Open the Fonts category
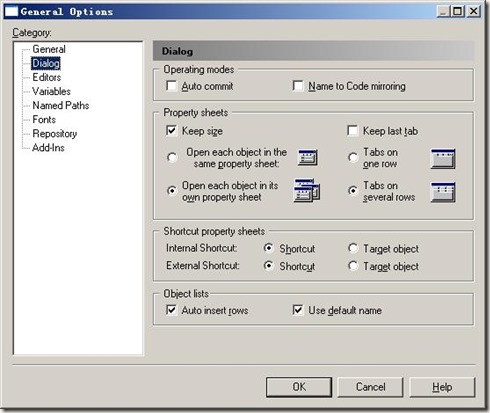 point(44,120)
